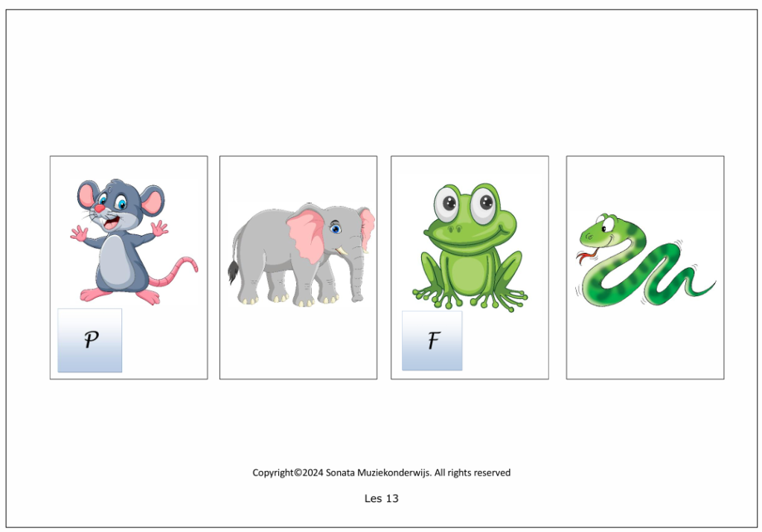762x532 pixels.
Task: Click the Les 13 label
Action: click(x=381, y=499)
